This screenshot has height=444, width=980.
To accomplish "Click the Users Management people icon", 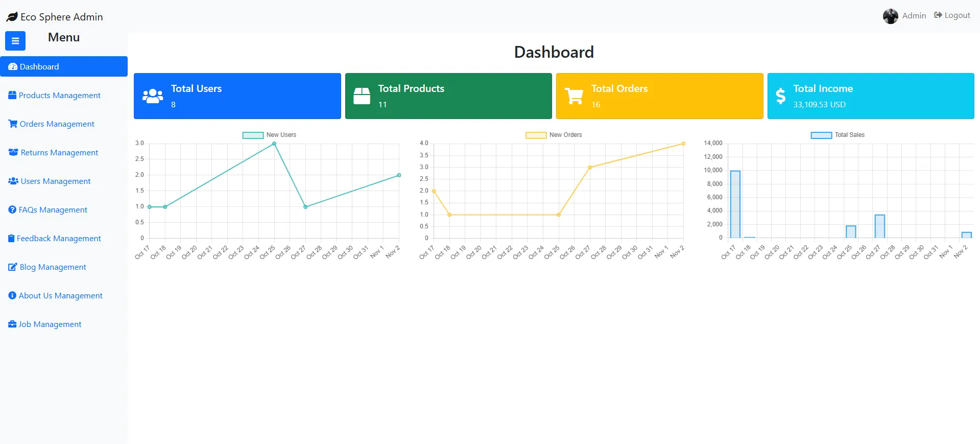I will click(13, 181).
